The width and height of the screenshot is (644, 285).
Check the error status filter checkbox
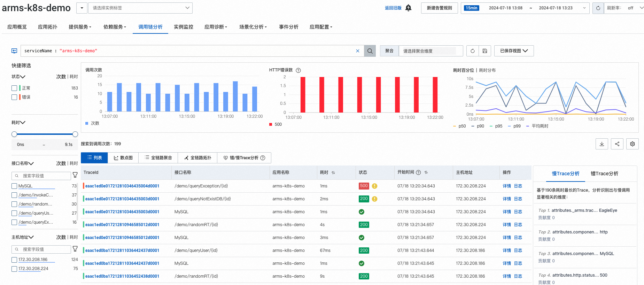point(14,97)
